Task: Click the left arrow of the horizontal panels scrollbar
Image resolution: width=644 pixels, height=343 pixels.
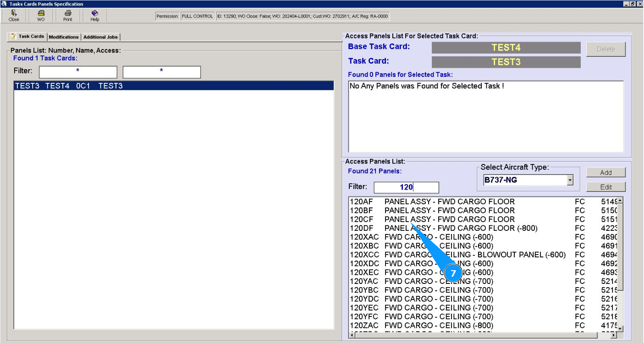Action: (x=352, y=335)
